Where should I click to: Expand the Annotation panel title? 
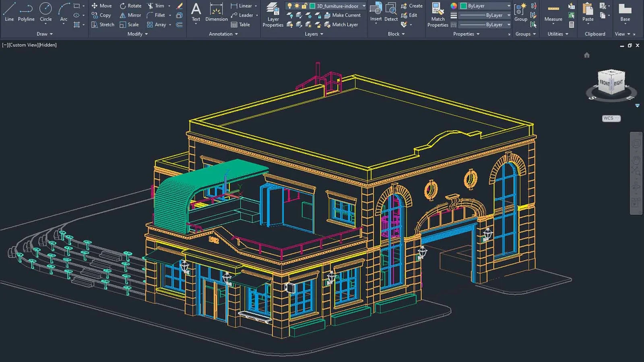point(223,34)
